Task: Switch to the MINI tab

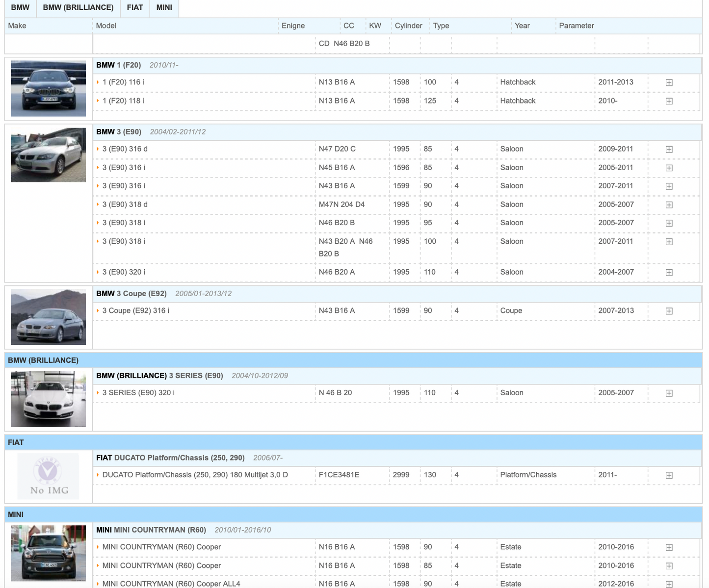Action: click(164, 8)
